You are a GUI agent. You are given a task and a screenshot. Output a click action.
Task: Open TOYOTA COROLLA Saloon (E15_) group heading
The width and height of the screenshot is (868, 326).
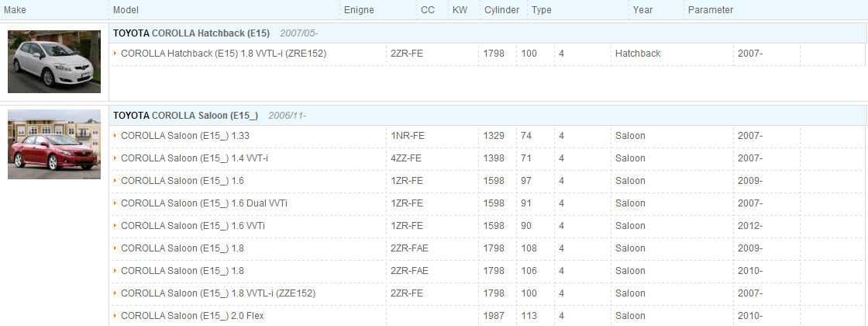(185, 116)
